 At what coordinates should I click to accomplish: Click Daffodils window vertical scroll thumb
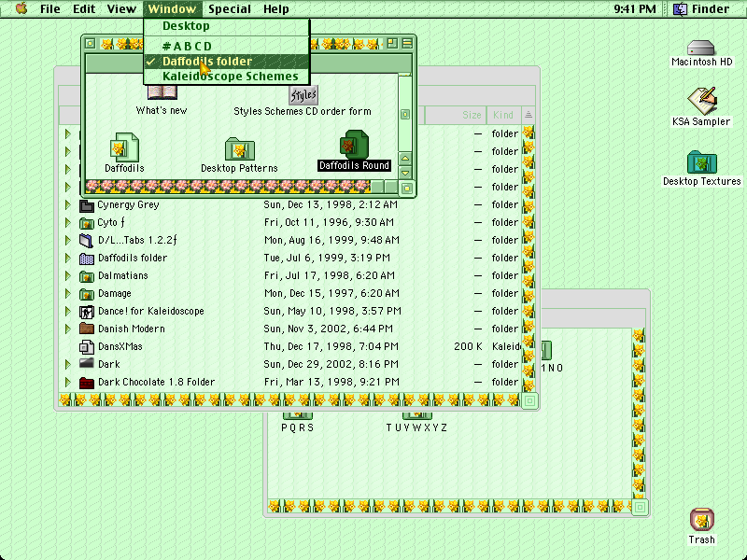tap(405, 115)
